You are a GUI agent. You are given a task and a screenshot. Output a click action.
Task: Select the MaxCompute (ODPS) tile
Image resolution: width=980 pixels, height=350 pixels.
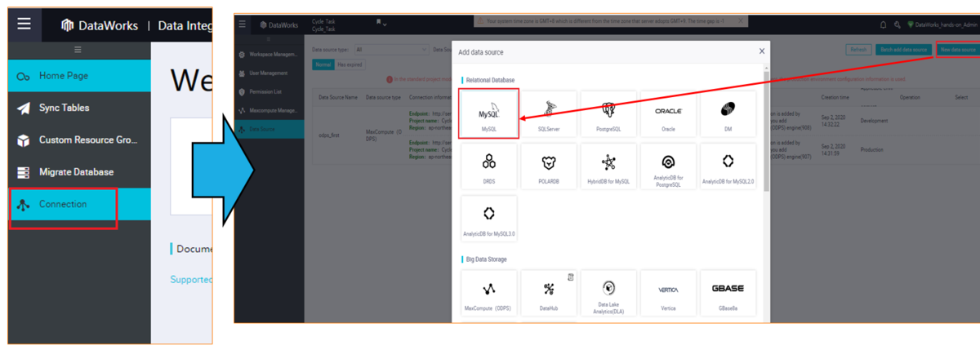488,295
